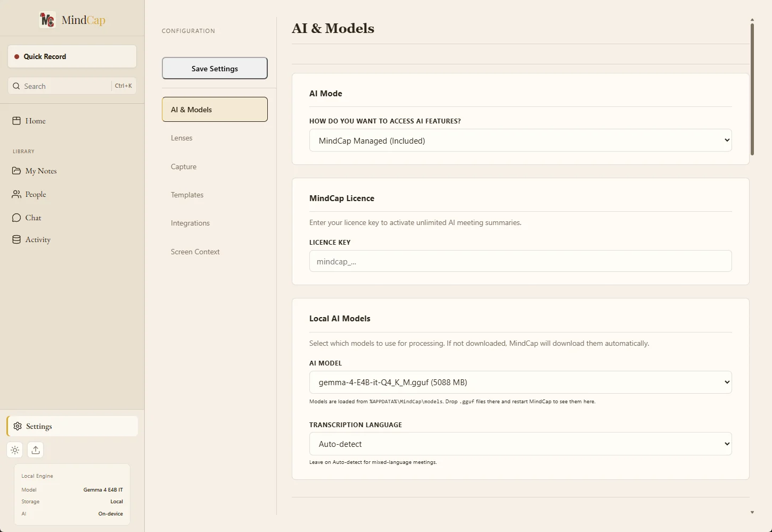Click the export upload icon button
The height and width of the screenshot is (532, 772).
36,450
